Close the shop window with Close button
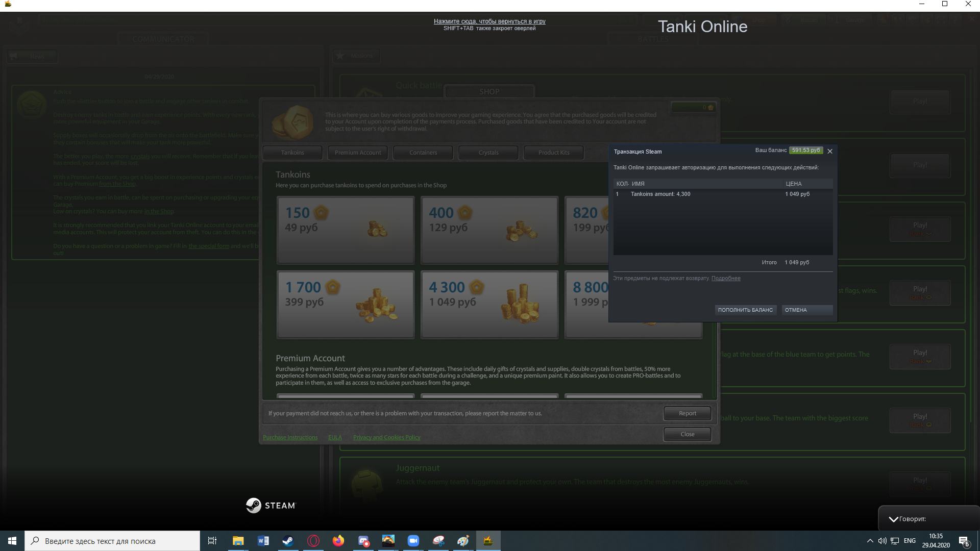The image size is (980, 551). point(688,435)
